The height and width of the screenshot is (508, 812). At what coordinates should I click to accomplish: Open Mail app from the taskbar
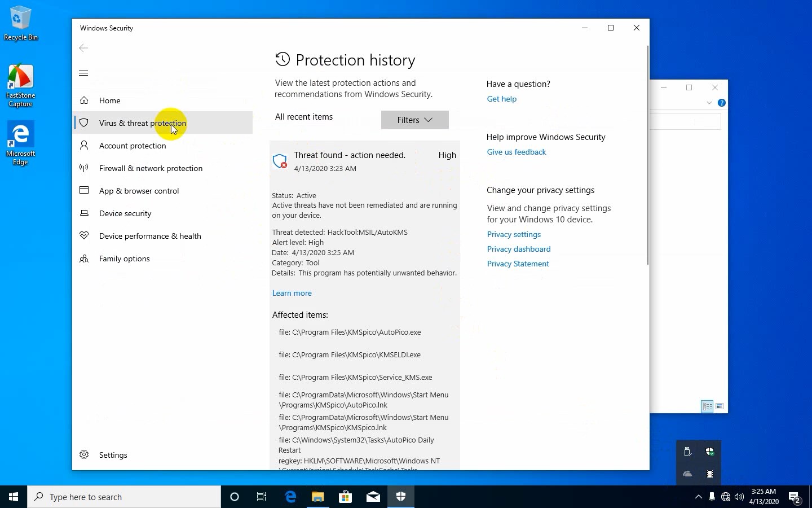tap(373, 497)
